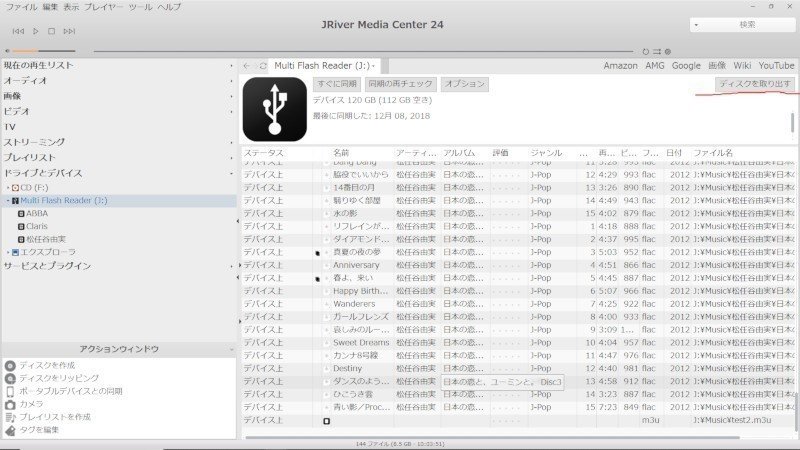The height and width of the screenshot is (450, 800).
Task: Click the すぐに同期 button
Action: pyautogui.click(x=337, y=84)
